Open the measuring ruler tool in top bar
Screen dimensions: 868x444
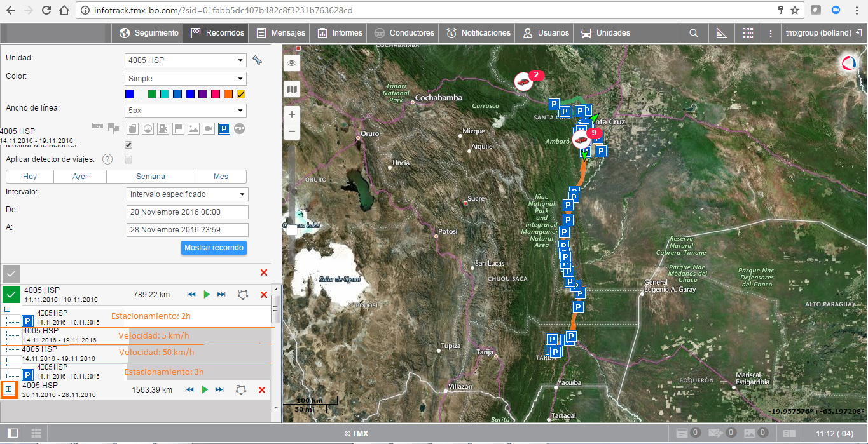tap(721, 33)
